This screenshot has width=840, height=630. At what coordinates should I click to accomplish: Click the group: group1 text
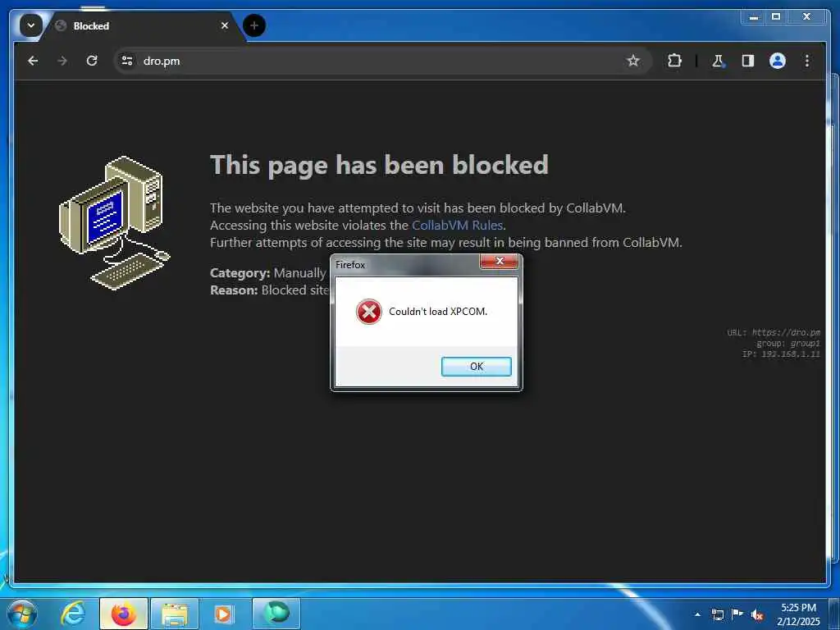[788, 344]
